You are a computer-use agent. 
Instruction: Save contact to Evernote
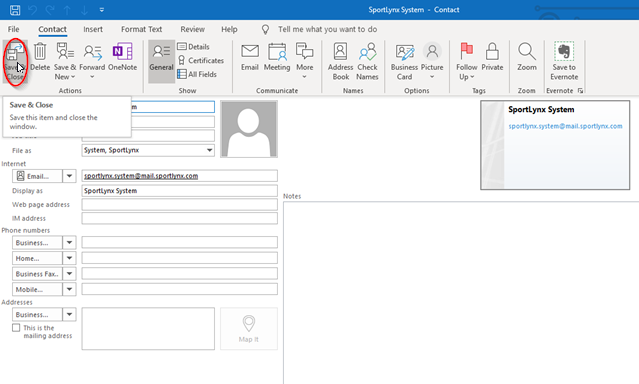pyautogui.click(x=564, y=61)
